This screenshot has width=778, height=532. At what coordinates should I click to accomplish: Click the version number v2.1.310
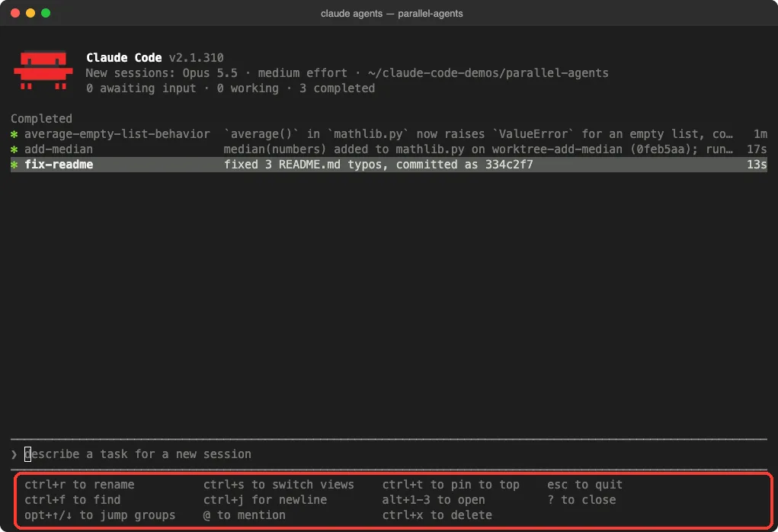click(x=197, y=58)
